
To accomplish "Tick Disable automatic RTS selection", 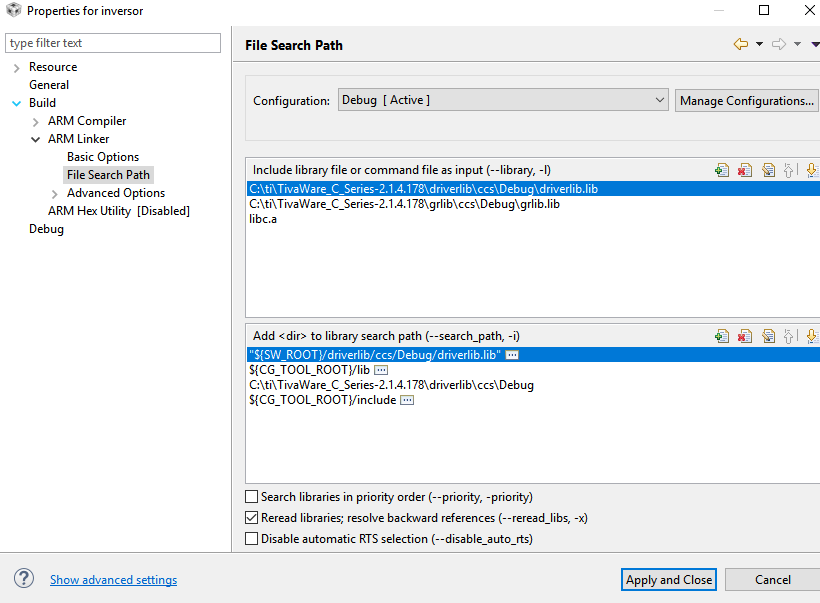I will (251, 539).
